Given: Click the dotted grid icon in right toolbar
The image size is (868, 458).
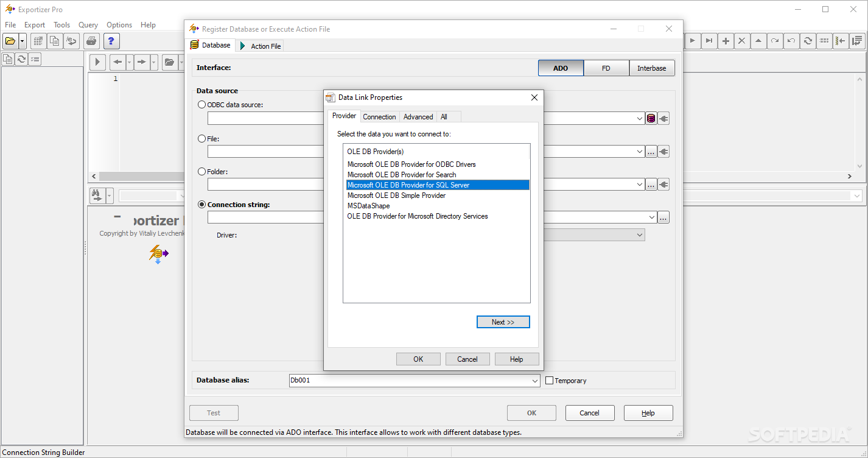Looking at the screenshot, I should coord(824,41).
